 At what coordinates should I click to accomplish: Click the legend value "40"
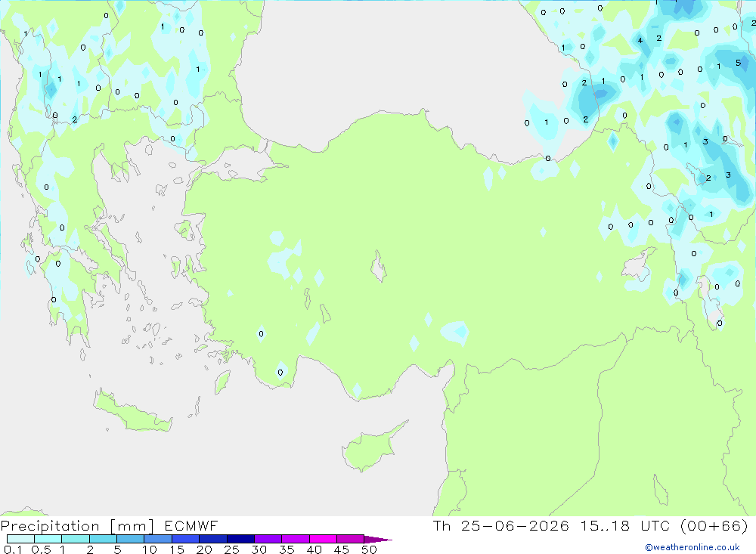(314, 549)
